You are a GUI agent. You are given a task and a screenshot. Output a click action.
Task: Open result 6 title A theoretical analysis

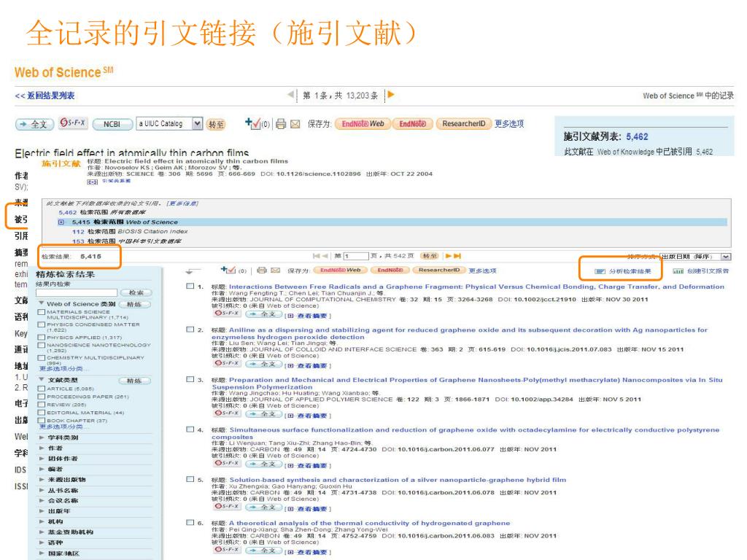coord(370,523)
